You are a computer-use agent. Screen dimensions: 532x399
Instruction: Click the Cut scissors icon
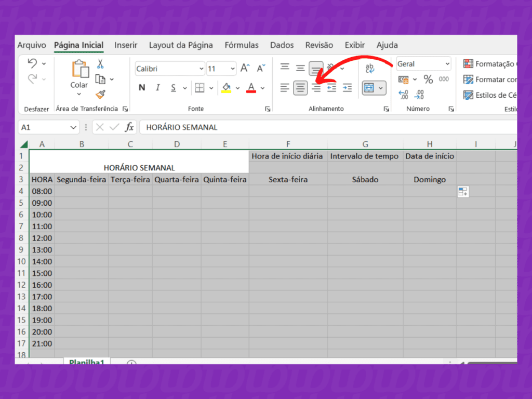(x=100, y=64)
